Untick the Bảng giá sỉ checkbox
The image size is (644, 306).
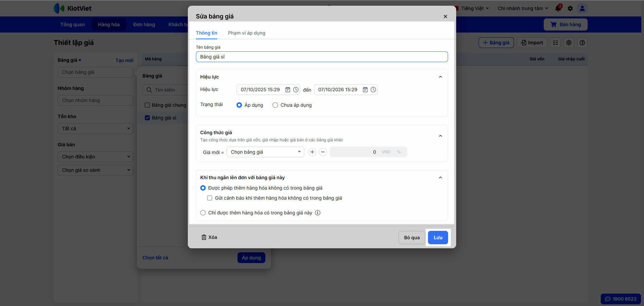[x=147, y=118]
